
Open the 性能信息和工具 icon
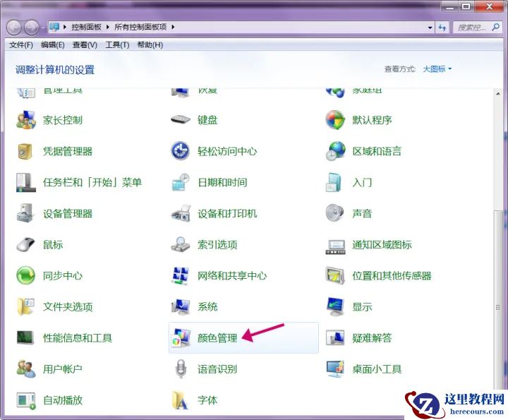point(25,337)
